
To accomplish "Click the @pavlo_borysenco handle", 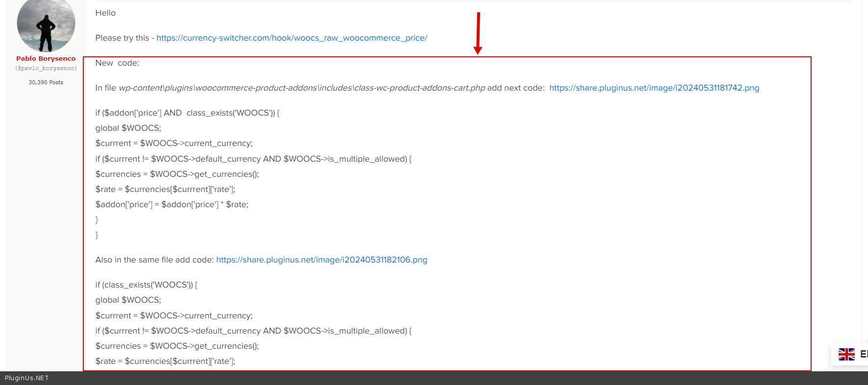I will 46,69.
